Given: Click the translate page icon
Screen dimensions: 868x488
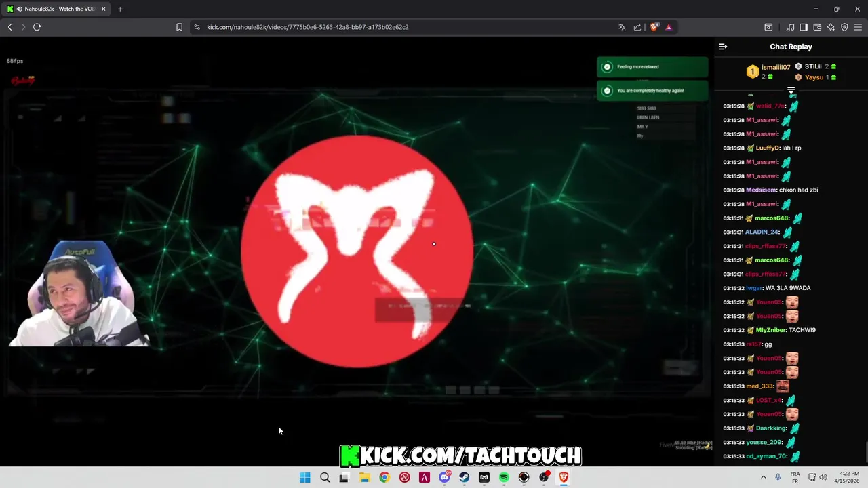Looking at the screenshot, I should [622, 27].
